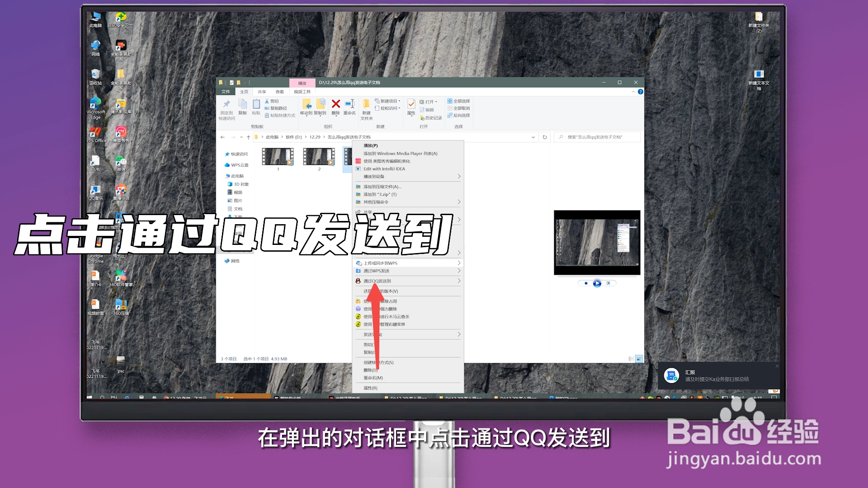Viewport: 868px width, 488px height.
Task: Click the 重命名 icon in ribbon
Action: point(349,104)
